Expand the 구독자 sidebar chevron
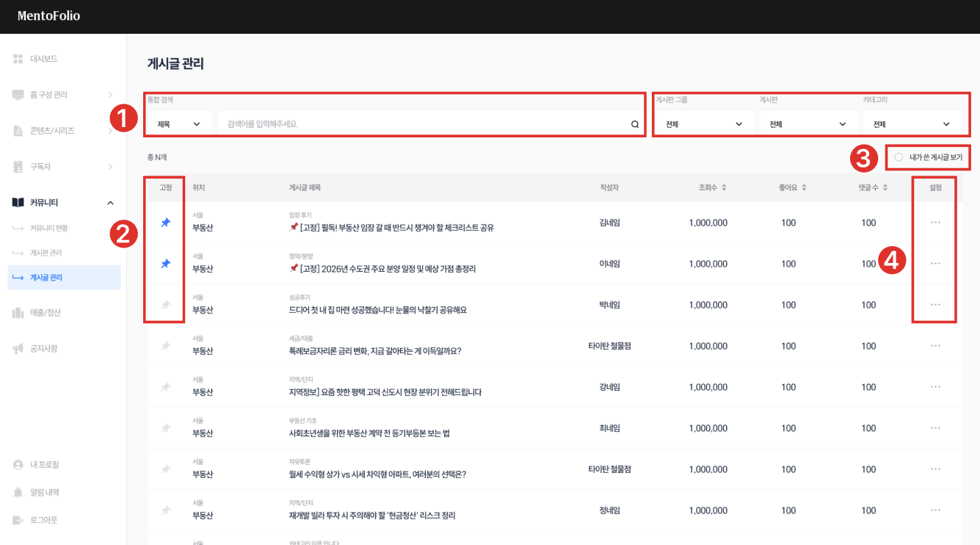This screenshot has height=545, width=980. tap(110, 167)
